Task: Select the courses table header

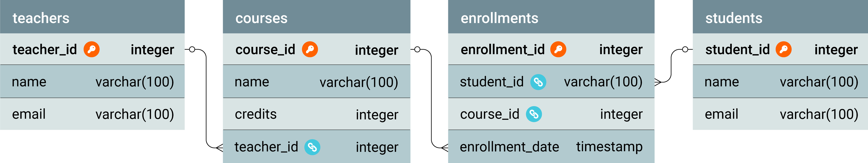Action: pyautogui.click(x=316, y=17)
